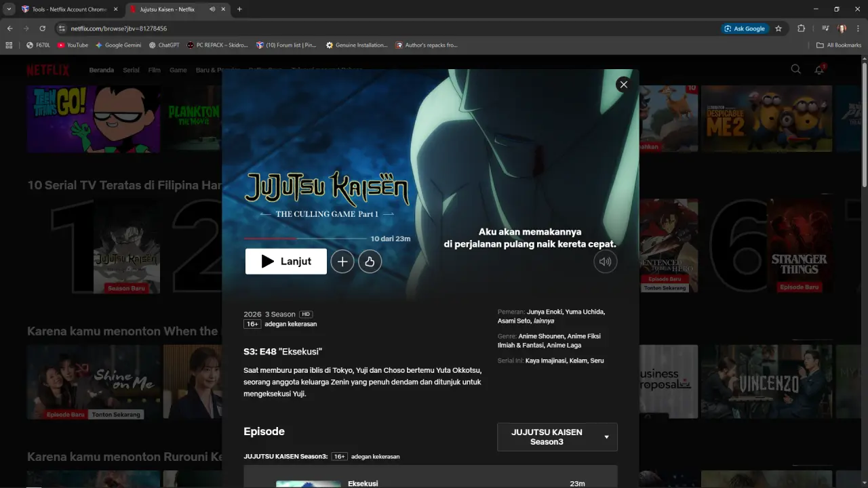Open Stranger Things thumbnail

[799, 245]
